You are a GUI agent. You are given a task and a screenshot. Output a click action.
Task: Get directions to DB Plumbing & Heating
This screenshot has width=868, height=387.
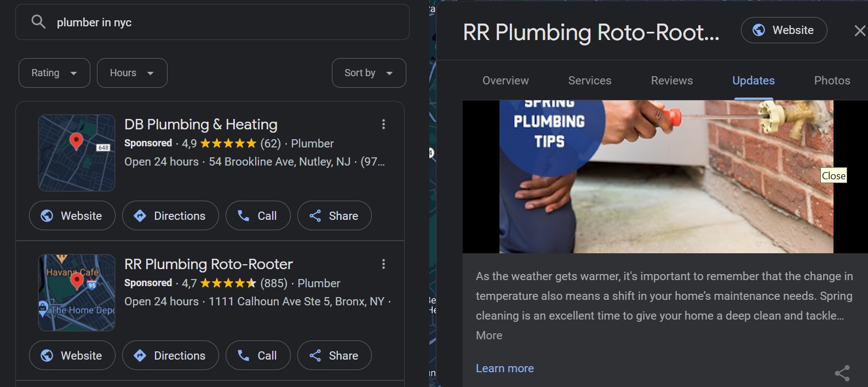click(170, 215)
